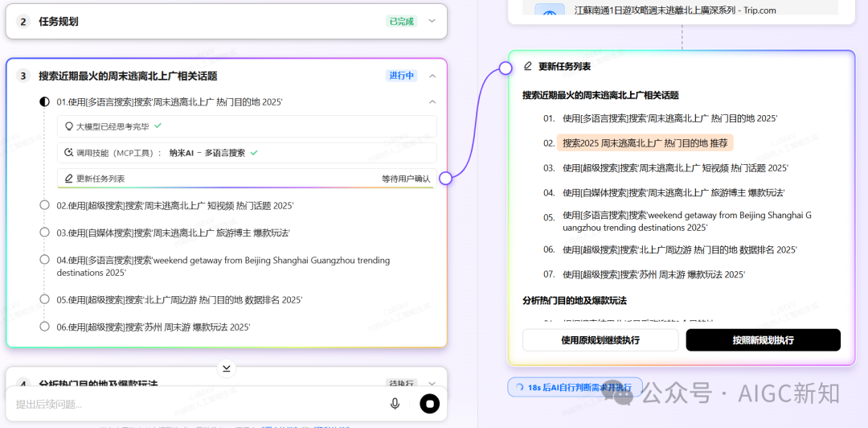Viewport: 868px width, 428px height.
Task: Select the circle for subtask 03 自媒体搜索
Action: [x=45, y=233]
